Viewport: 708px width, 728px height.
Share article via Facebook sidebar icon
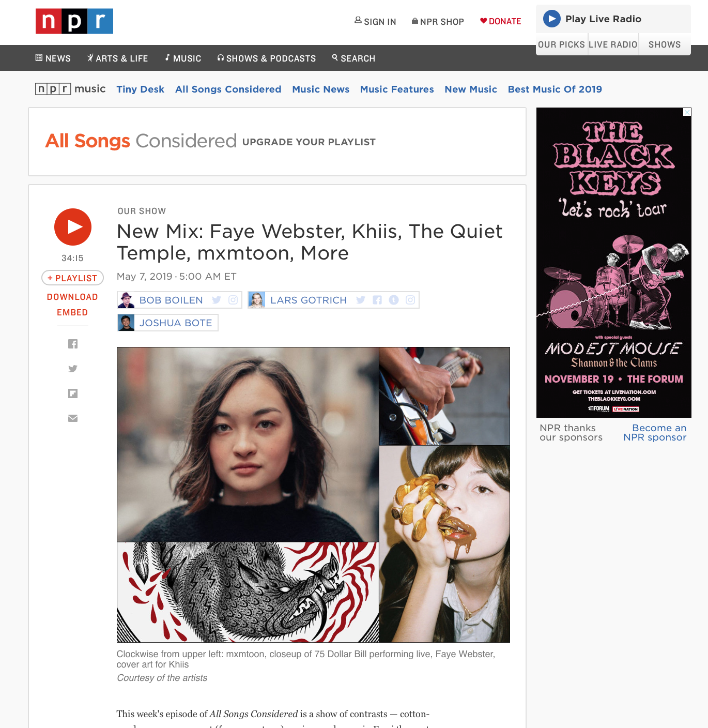(x=73, y=344)
